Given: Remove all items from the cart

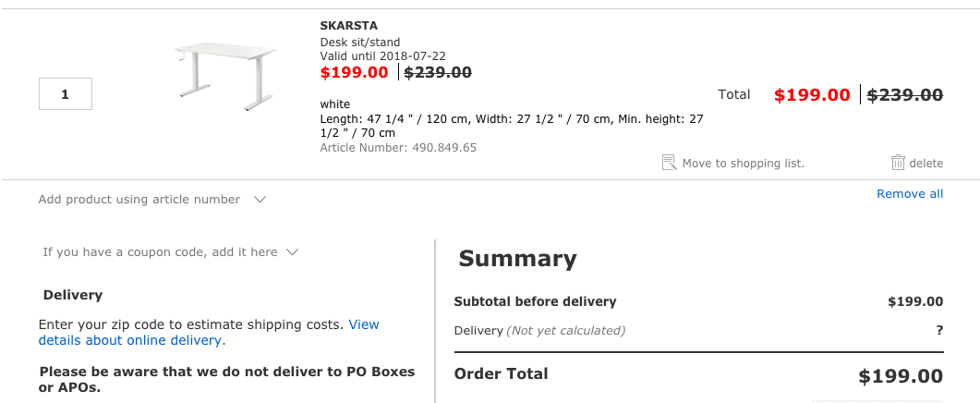Looking at the screenshot, I should (x=910, y=194).
